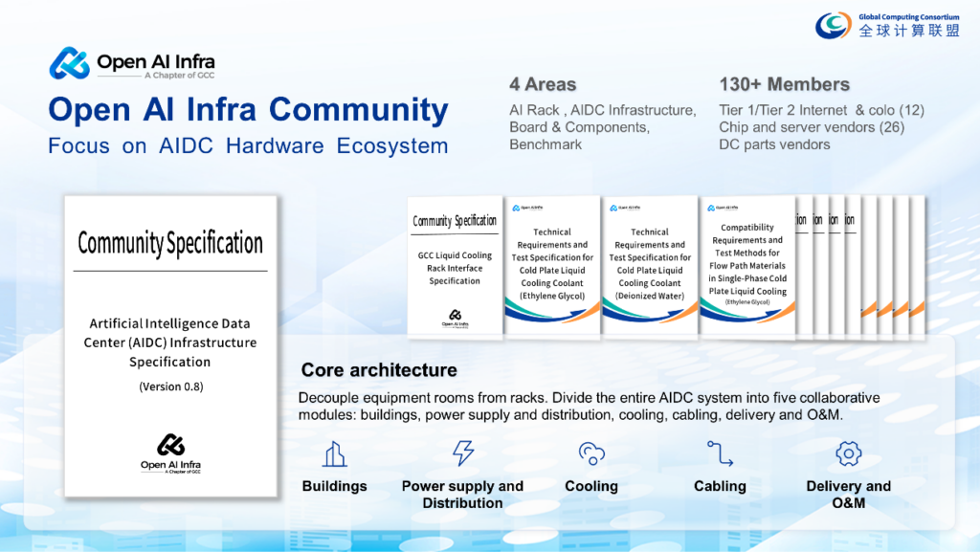Image resolution: width=980 pixels, height=552 pixels.
Task: Open GCC Liquid Cooling Rack Interface Specification
Action: [x=455, y=267]
